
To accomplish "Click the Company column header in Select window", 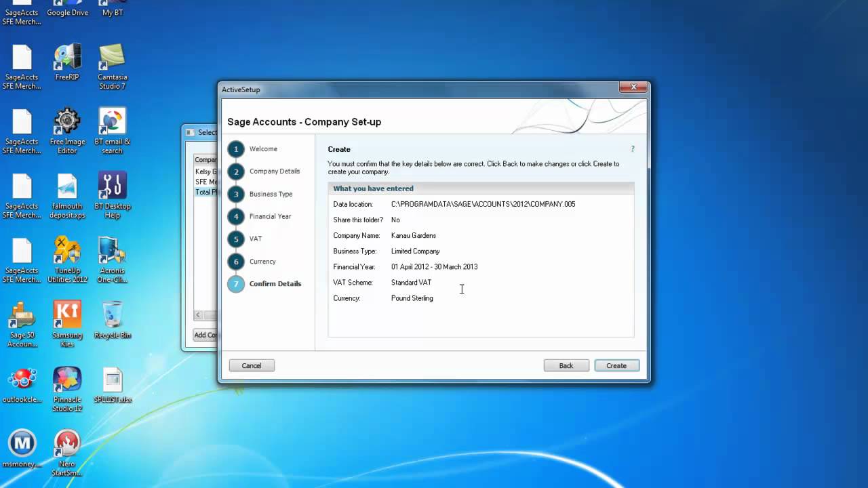I will 205,160.
